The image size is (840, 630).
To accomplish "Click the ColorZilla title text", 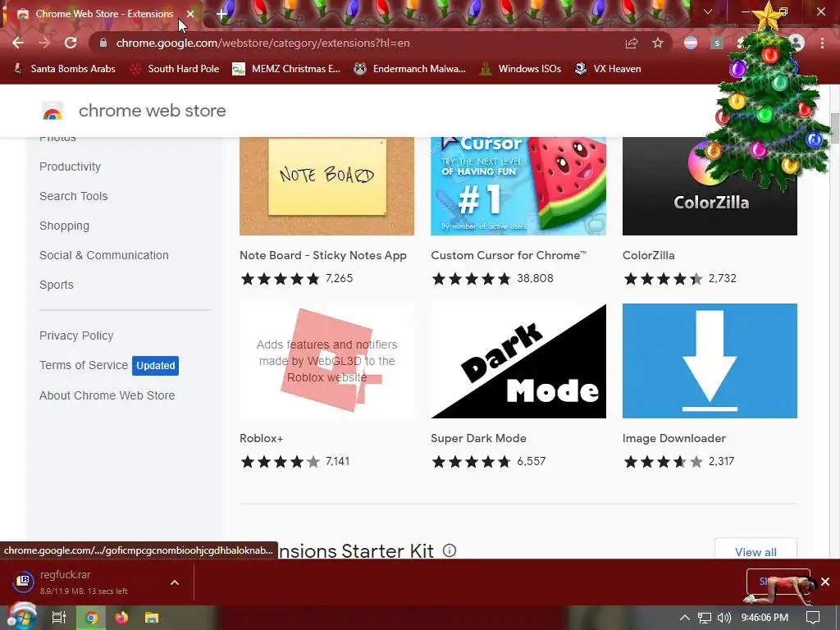I will click(648, 256).
